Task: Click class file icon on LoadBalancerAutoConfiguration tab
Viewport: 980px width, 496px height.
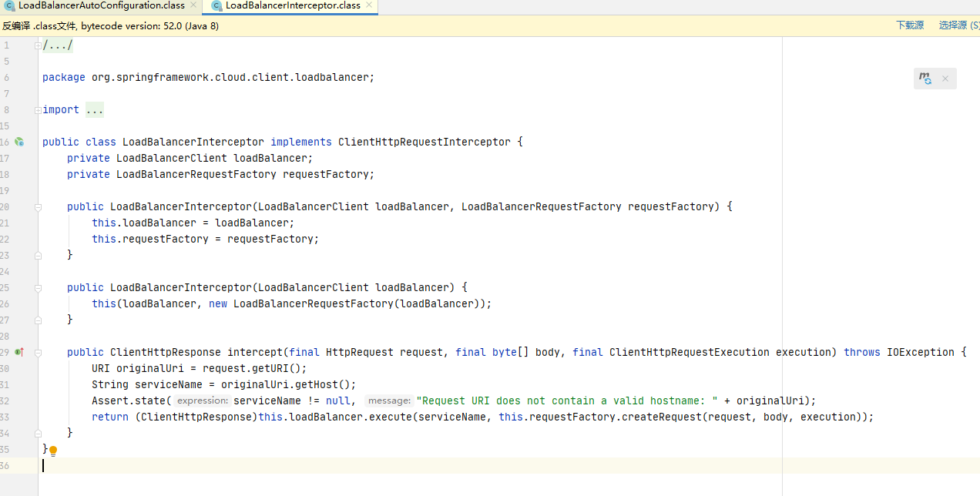Action: click(9, 5)
